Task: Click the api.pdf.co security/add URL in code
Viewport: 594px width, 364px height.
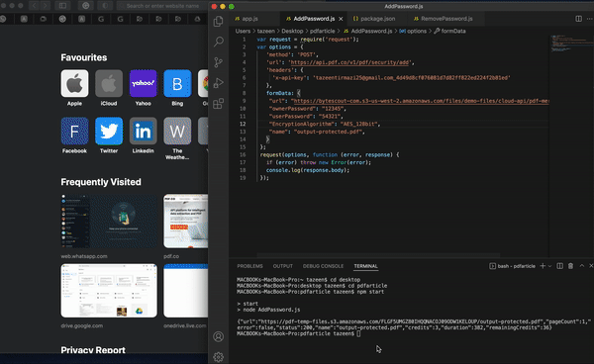Action: [x=349, y=62]
